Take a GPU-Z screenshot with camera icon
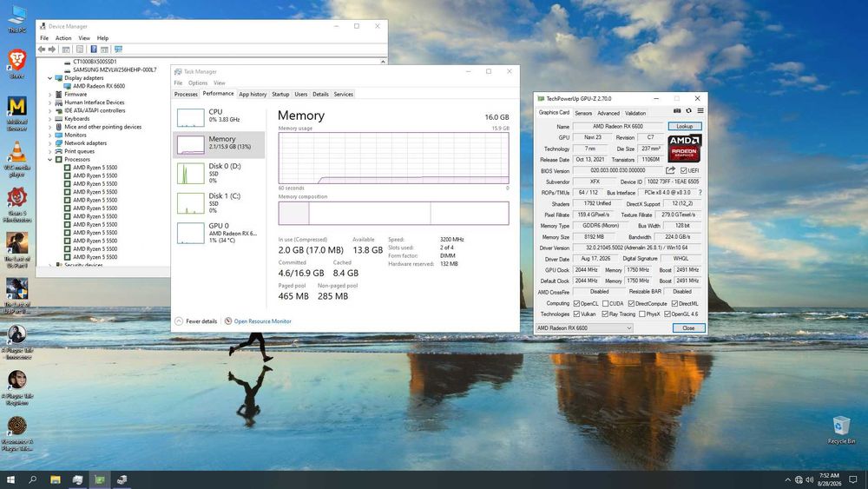This screenshot has height=489, width=868. (x=676, y=111)
